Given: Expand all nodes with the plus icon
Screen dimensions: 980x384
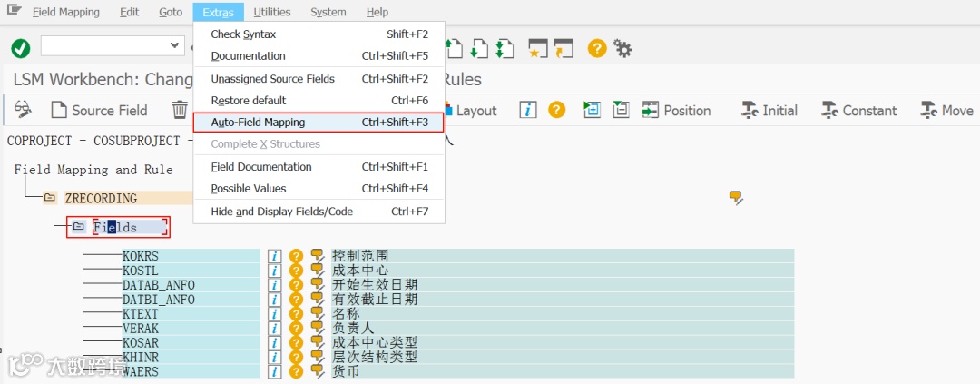Looking at the screenshot, I should pos(592,110).
